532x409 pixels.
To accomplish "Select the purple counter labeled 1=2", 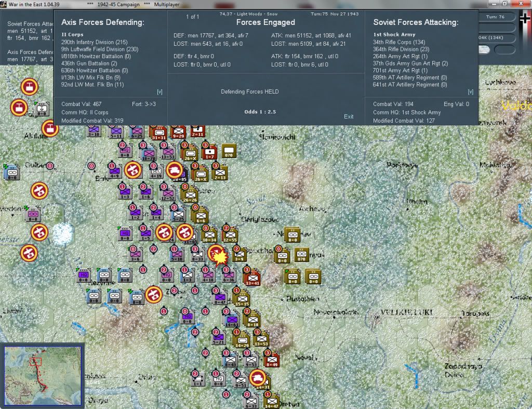I will click(x=136, y=214).
